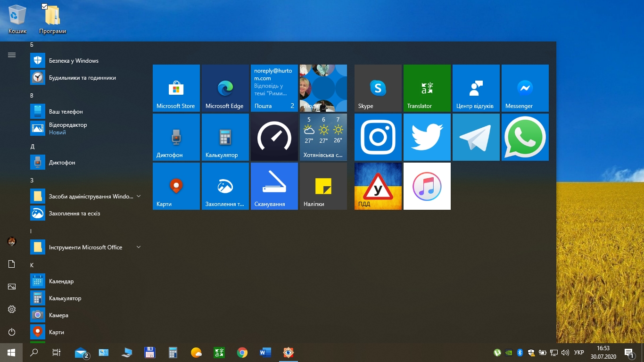Image resolution: width=644 pixels, height=362 pixels.
Task: Open the Instagram tile
Action: (x=378, y=137)
